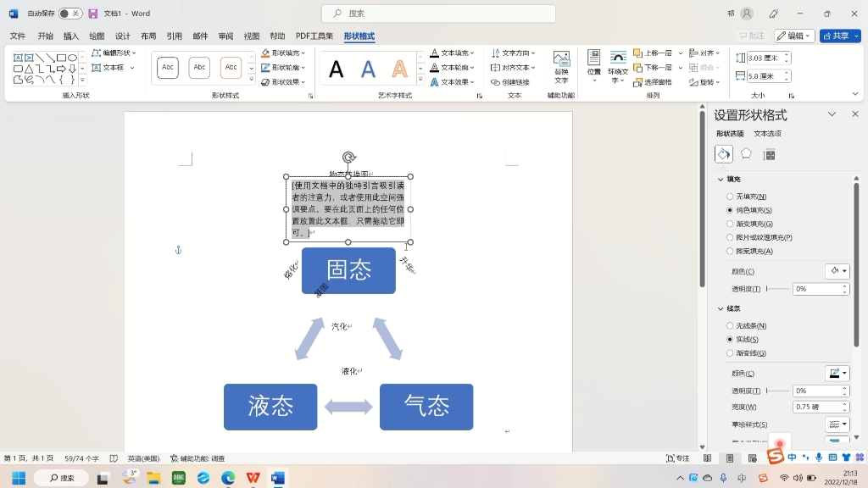
Task: Open the line 颜色 color picker in the pane
Action: pos(837,373)
